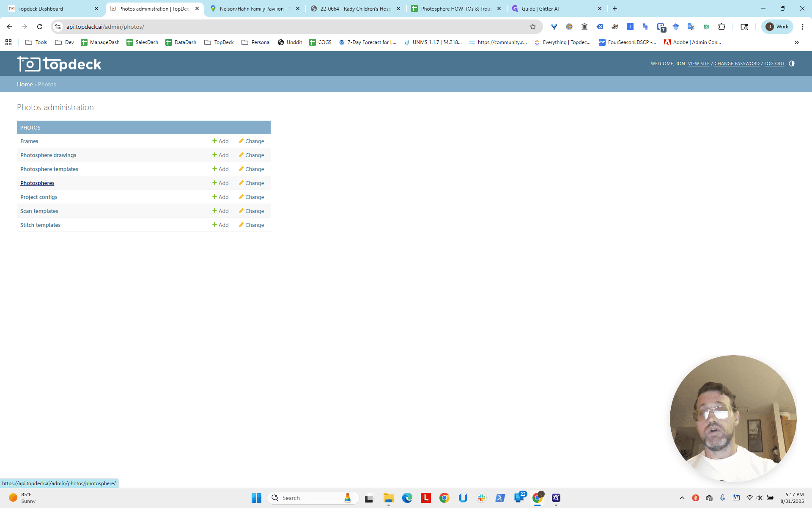Click the Windows taskbar Search box

313,498
